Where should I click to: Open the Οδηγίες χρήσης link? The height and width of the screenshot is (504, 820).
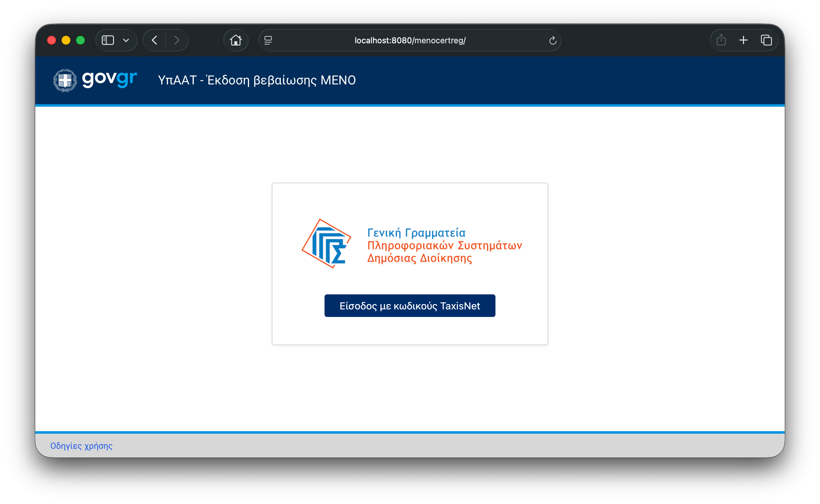tap(81, 446)
